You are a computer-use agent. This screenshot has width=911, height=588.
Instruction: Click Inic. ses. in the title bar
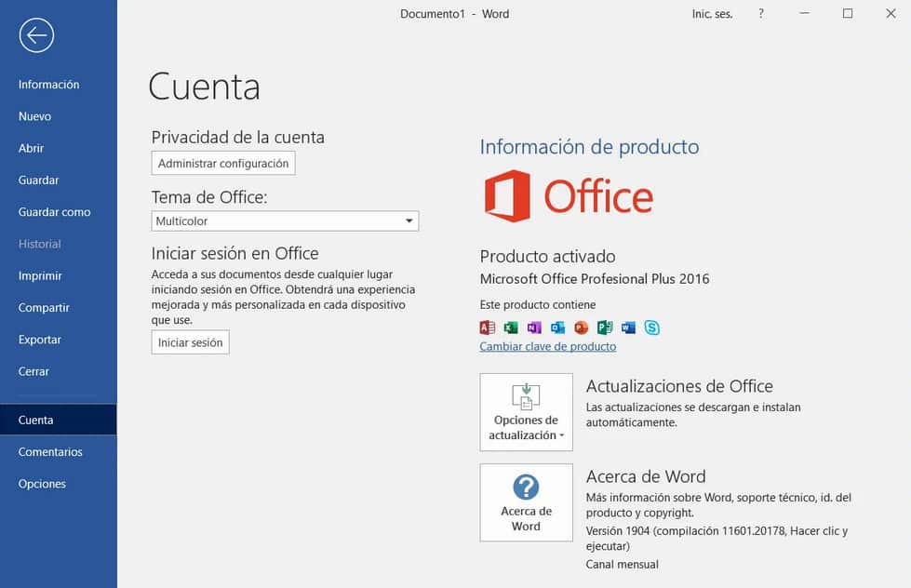[712, 14]
